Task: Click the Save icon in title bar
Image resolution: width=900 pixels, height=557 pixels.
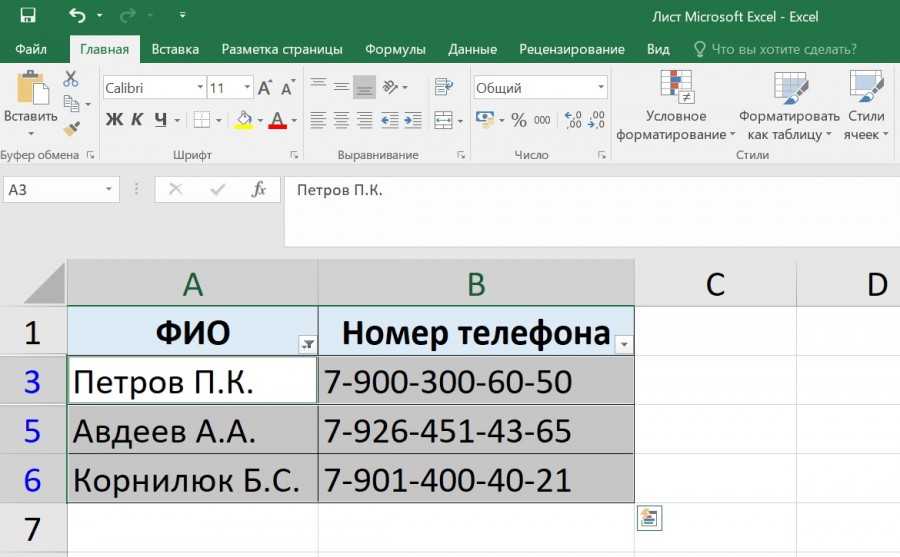Action: 27,16
